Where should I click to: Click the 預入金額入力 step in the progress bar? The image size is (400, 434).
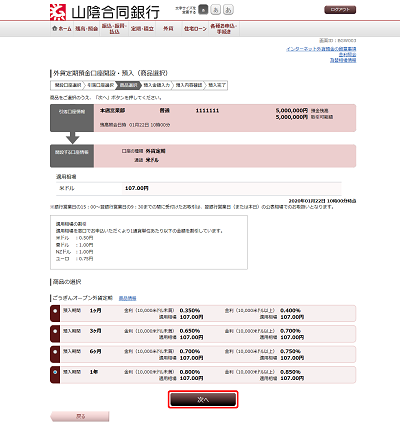coord(157,85)
